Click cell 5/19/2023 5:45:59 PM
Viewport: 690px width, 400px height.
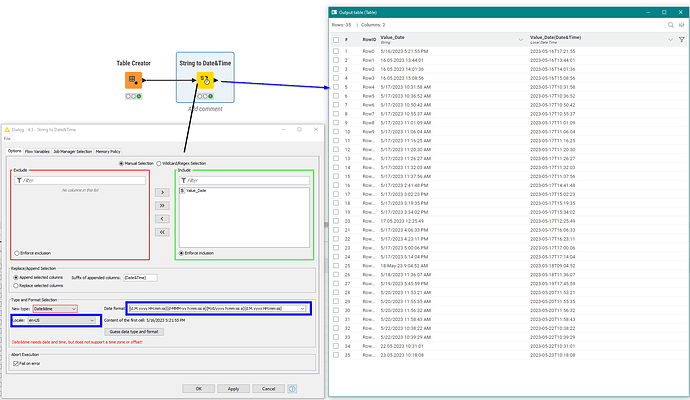pyautogui.click(x=404, y=283)
